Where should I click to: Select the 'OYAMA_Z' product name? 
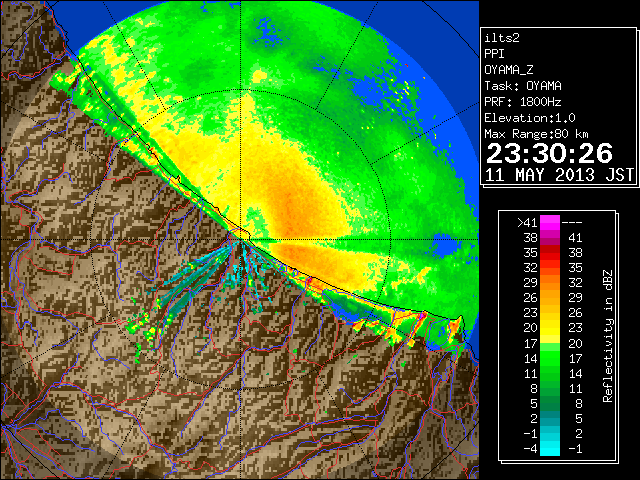[x=509, y=70]
